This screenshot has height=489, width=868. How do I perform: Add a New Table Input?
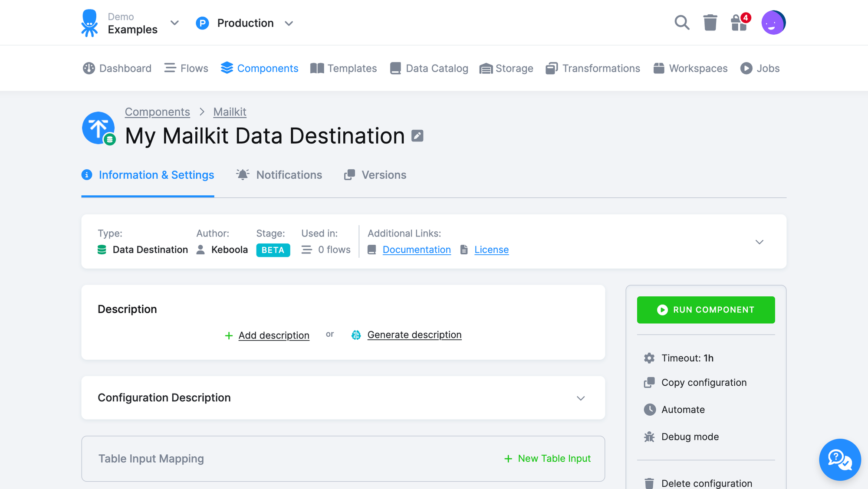[547, 458]
